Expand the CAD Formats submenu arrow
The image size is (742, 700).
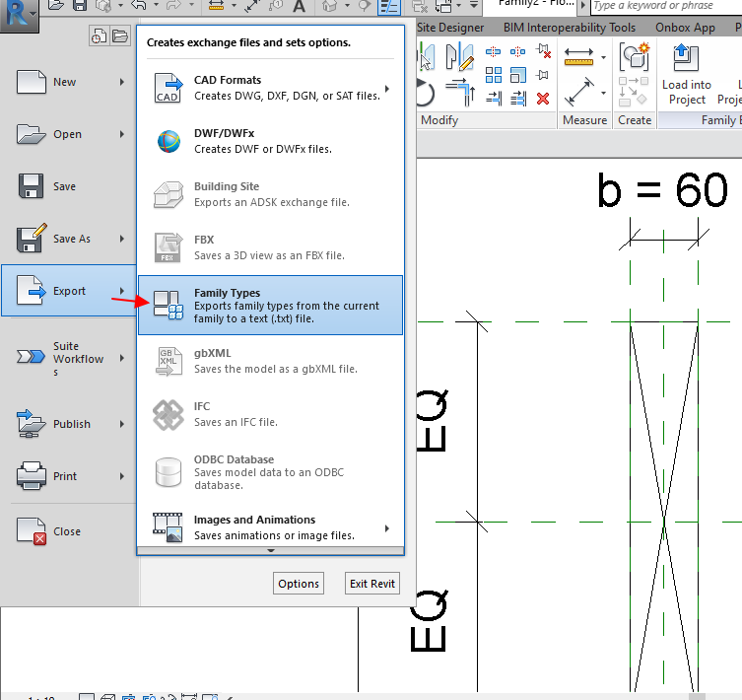coord(387,89)
